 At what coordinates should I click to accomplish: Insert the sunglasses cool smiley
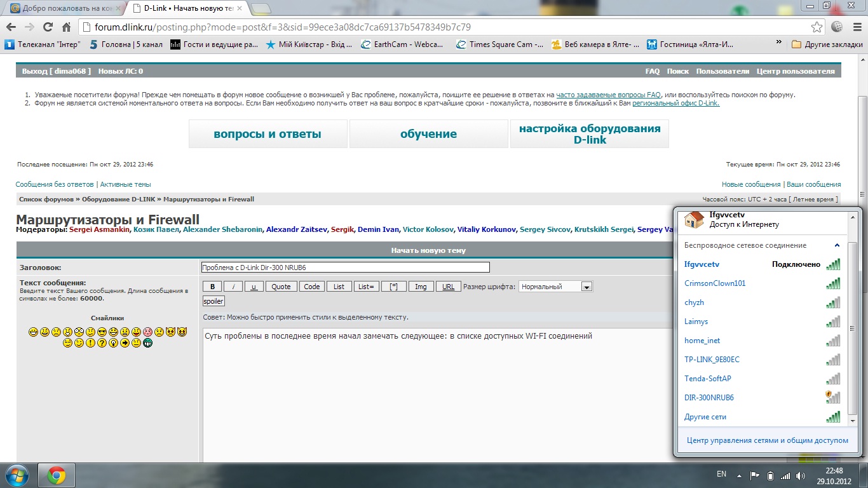(102, 332)
